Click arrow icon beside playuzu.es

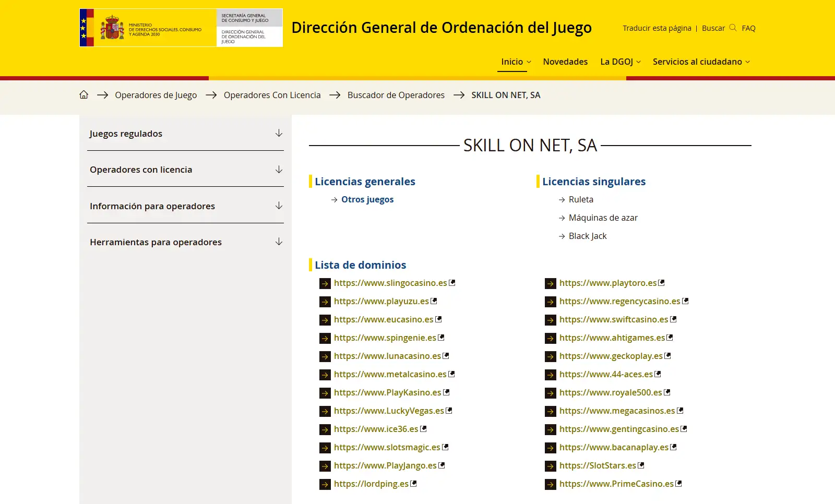[325, 302]
